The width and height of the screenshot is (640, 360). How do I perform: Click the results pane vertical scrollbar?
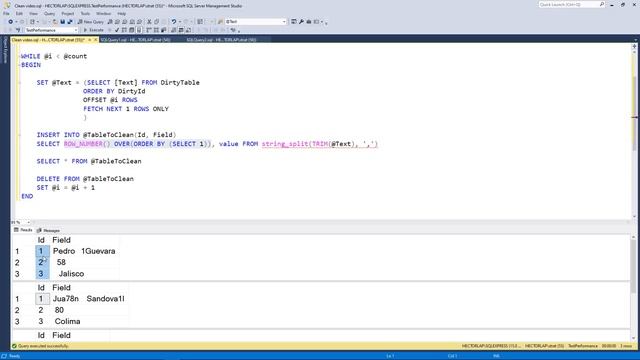coord(633,287)
